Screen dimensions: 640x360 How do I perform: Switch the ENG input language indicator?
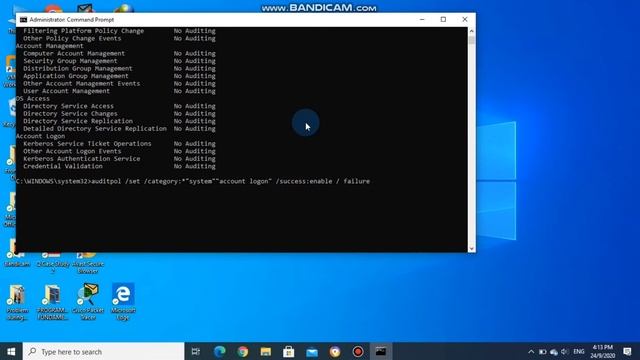click(579, 351)
